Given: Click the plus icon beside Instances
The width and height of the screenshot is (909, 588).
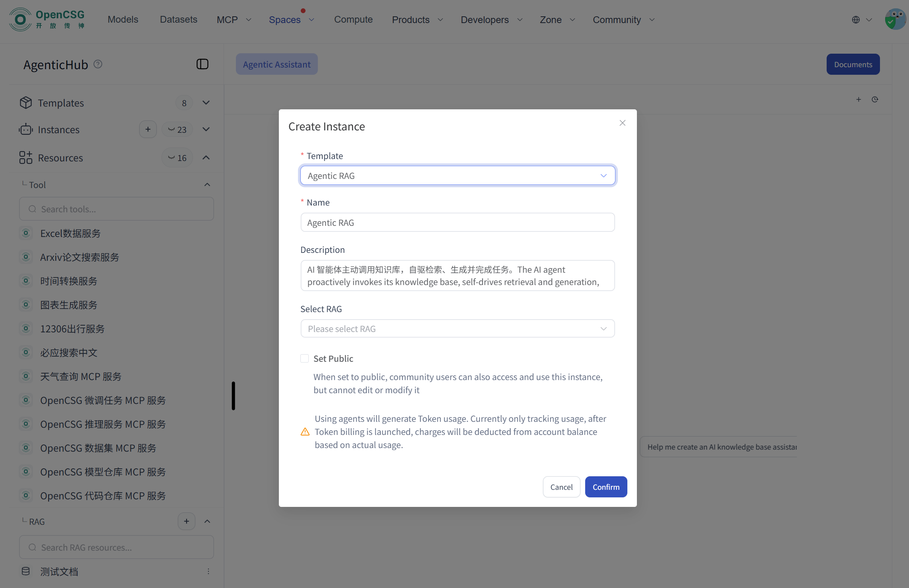Looking at the screenshot, I should 148,130.
